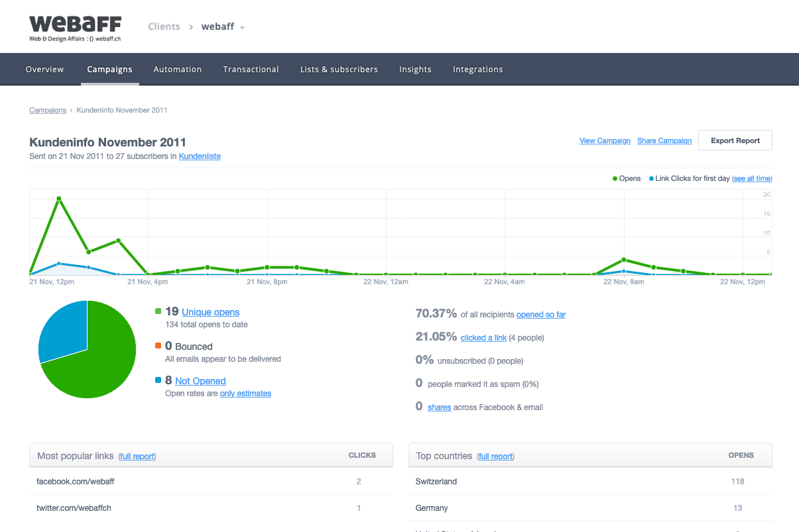Viewport: 799px width, 532px height.
Task: Open full report for Top countries
Action: click(x=496, y=456)
